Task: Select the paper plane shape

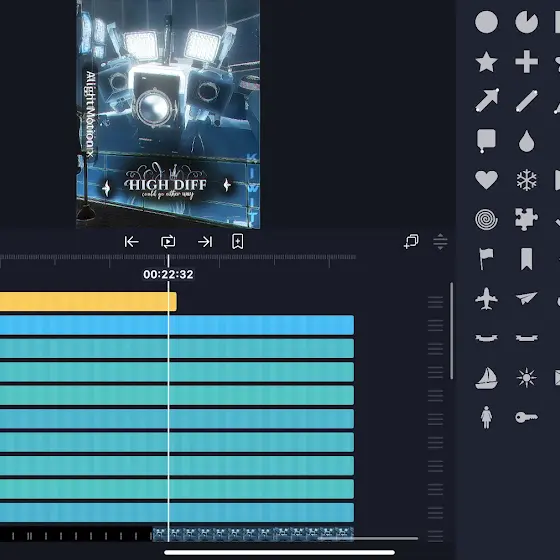Action: pyautogui.click(x=526, y=298)
